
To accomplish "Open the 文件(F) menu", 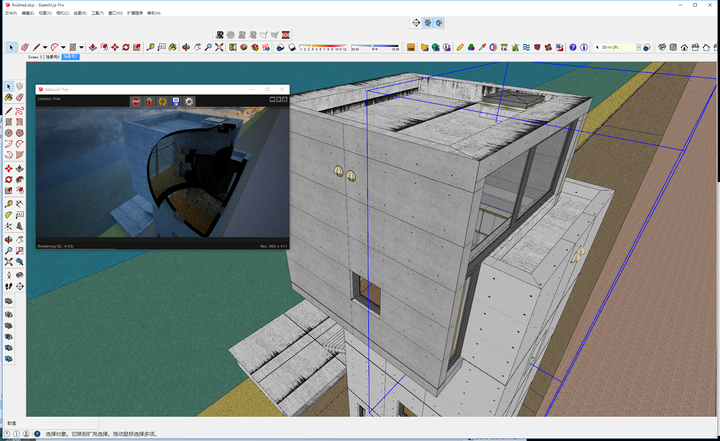I will click(9, 13).
